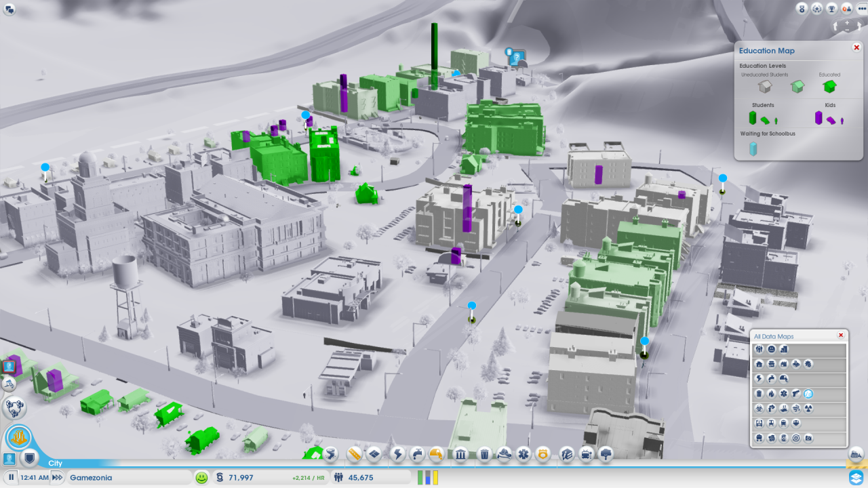Close the All Data Maps panel

pos(841,335)
